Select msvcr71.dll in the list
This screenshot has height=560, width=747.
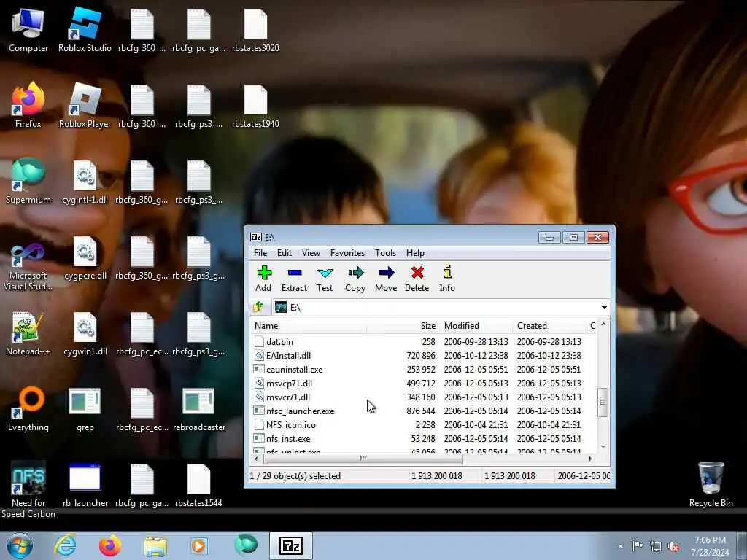(x=424, y=397)
